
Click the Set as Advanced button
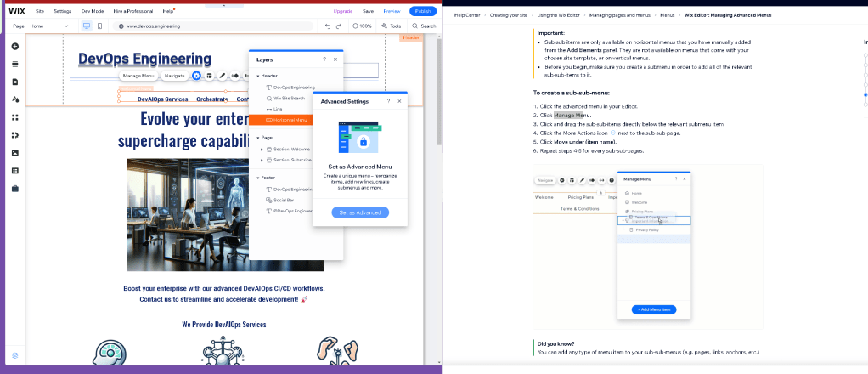[x=360, y=212]
